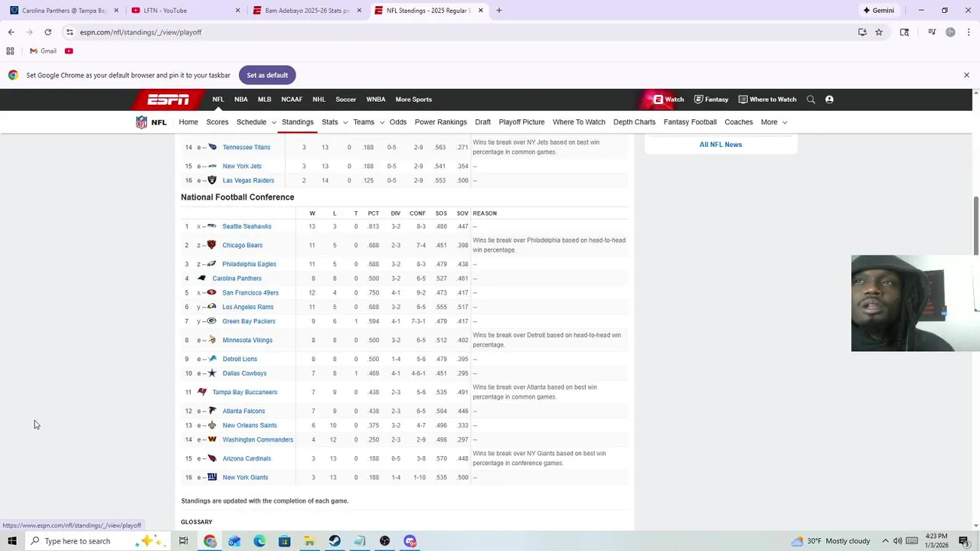Click Watch in ESPN header
Screen dimensions: 980x551
click(x=668, y=99)
